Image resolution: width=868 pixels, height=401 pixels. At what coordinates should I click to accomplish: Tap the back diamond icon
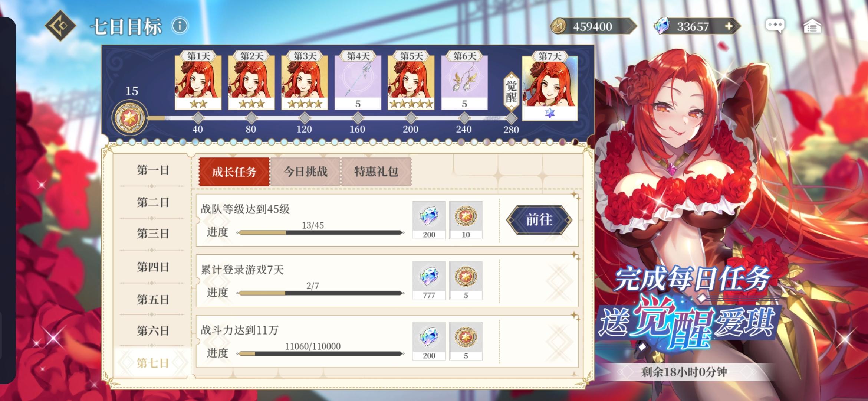point(60,26)
